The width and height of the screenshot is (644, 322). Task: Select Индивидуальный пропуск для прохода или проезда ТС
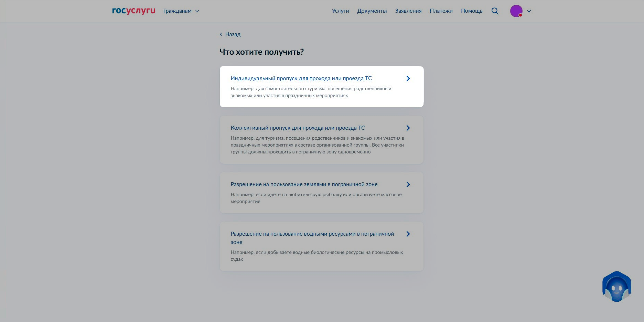[301, 78]
